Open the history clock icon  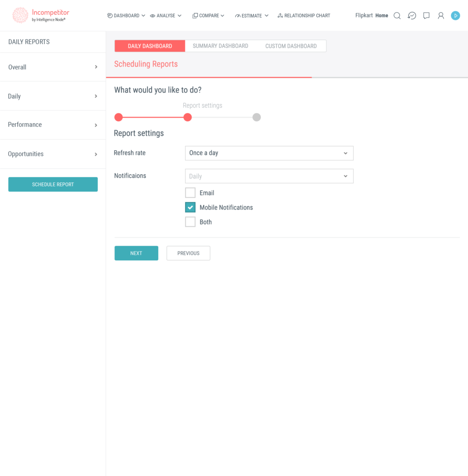click(412, 15)
